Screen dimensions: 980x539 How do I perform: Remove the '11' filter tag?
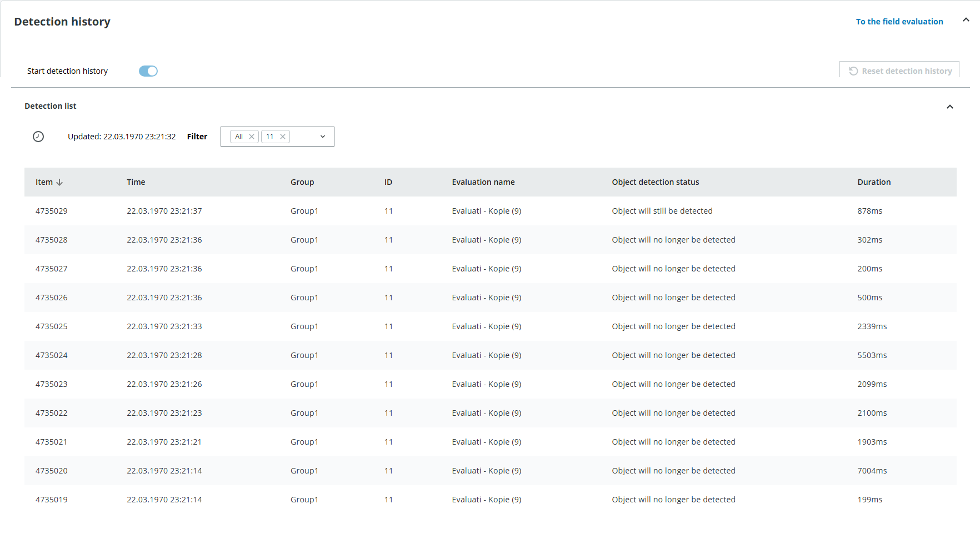(x=283, y=137)
